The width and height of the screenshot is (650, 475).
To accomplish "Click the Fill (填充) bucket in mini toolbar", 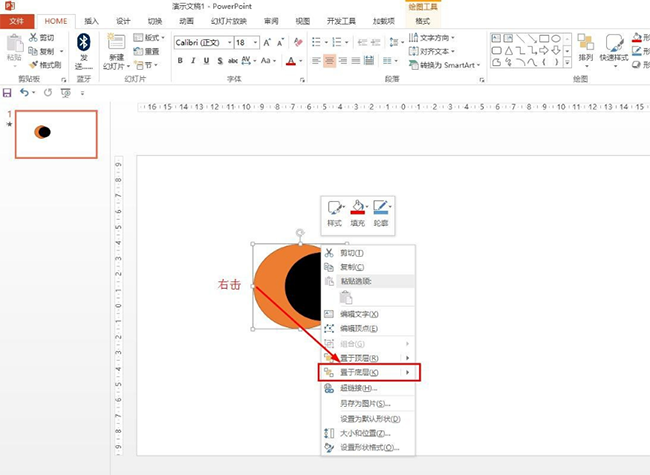I will point(357,207).
